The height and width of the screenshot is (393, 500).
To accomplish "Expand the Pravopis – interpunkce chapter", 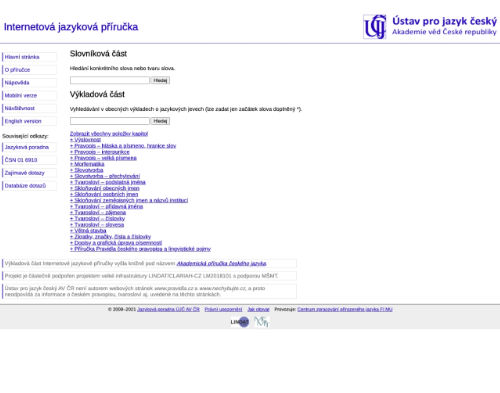I will tap(100, 152).
